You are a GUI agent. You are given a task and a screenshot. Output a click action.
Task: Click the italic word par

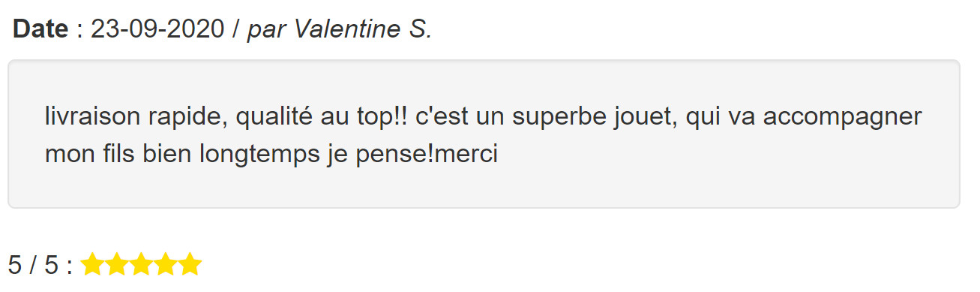(x=267, y=30)
